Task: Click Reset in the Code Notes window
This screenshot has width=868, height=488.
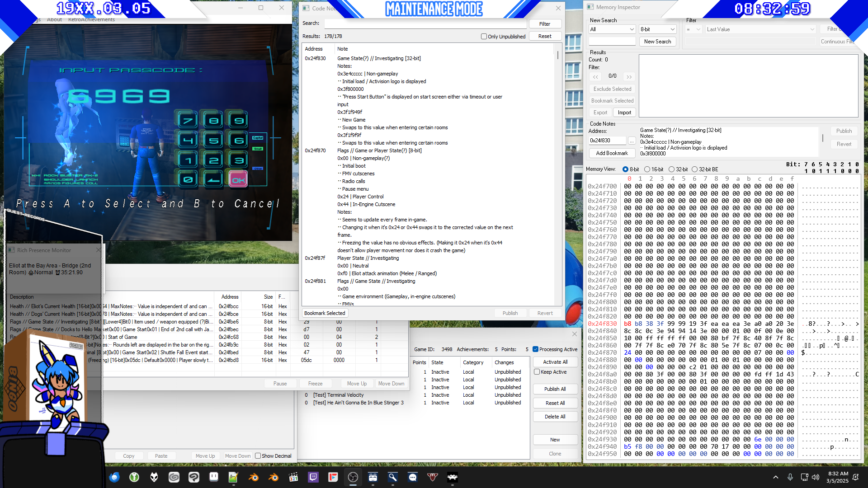Action: click(x=545, y=36)
